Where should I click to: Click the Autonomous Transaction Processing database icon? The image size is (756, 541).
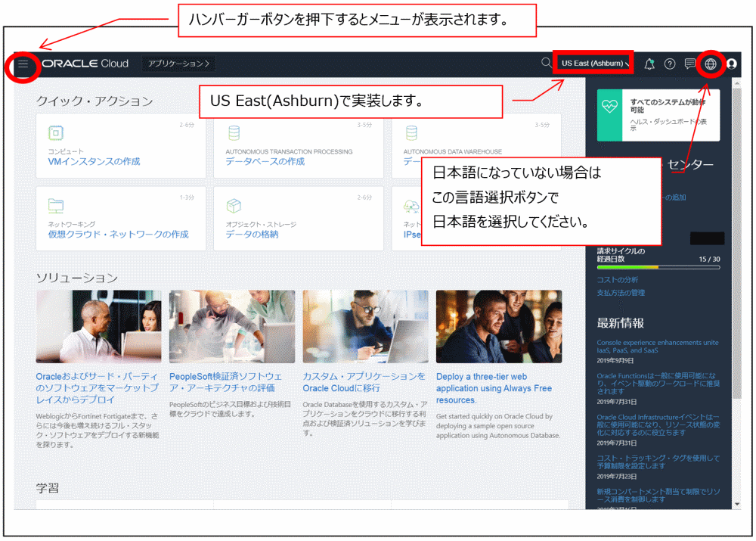pos(234,132)
